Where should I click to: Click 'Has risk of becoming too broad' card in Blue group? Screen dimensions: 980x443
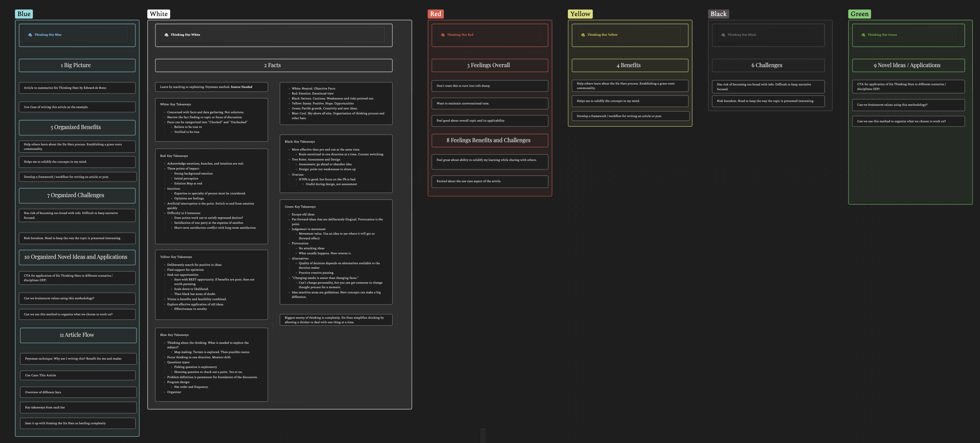(77, 216)
